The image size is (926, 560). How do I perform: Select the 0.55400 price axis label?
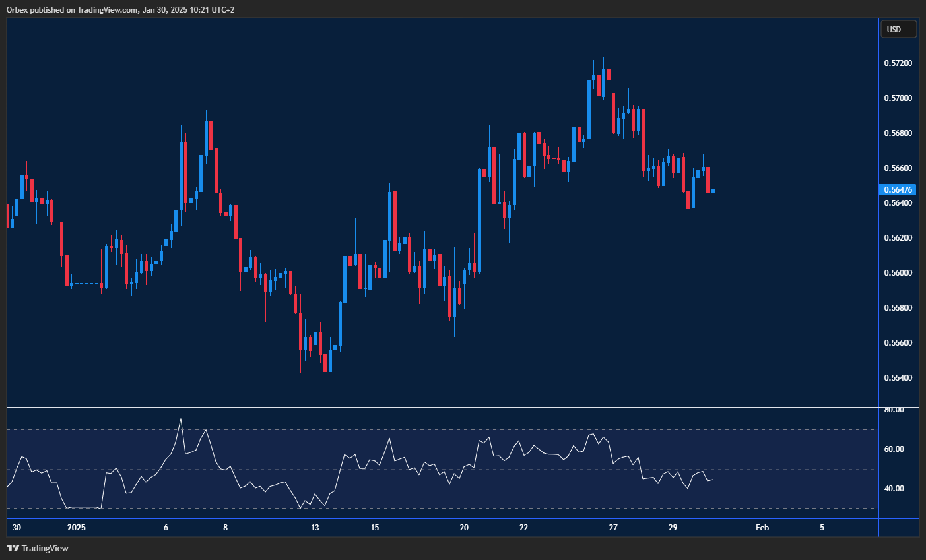point(898,378)
